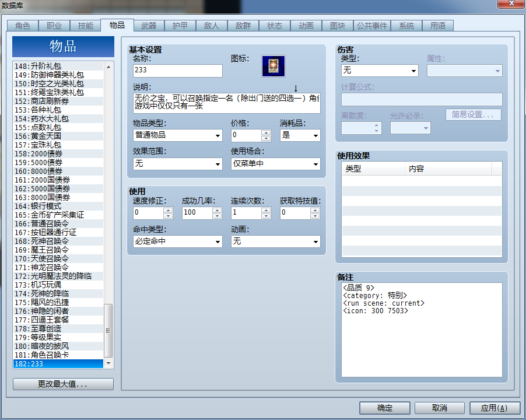Expand the 动画 dropdown
Screen dimensions: 526x420
click(275, 242)
